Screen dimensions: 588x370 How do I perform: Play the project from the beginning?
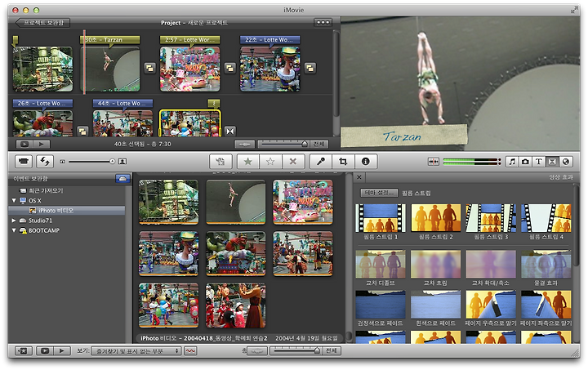[x=42, y=144]
